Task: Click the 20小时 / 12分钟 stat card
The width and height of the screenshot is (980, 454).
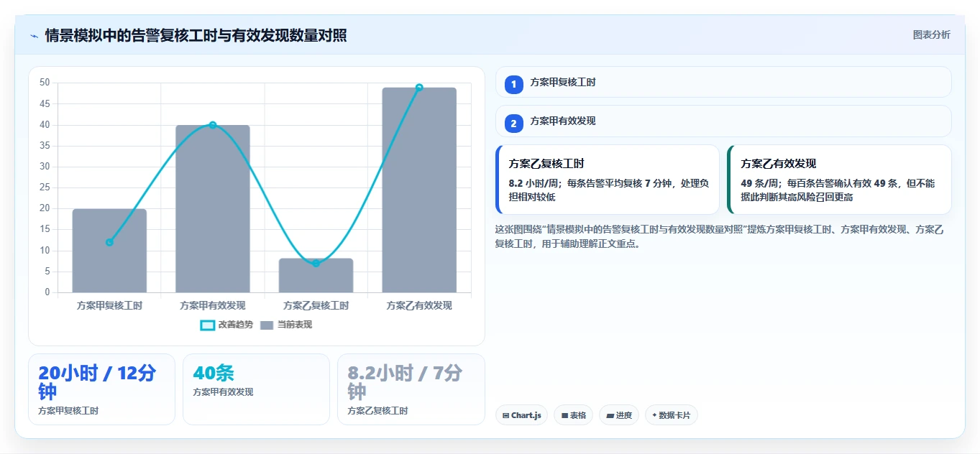Action: pyautogui.click(x=101, y=389)
